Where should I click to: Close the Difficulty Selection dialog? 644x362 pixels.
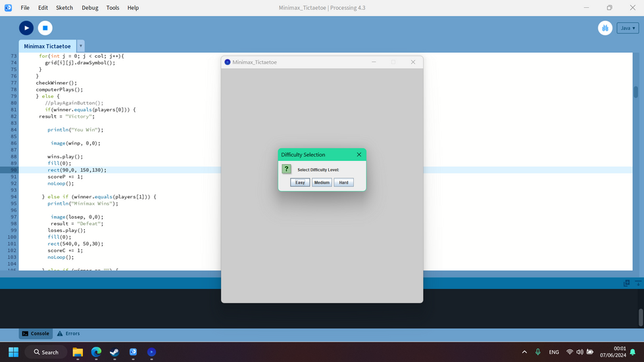coord(359,154)
